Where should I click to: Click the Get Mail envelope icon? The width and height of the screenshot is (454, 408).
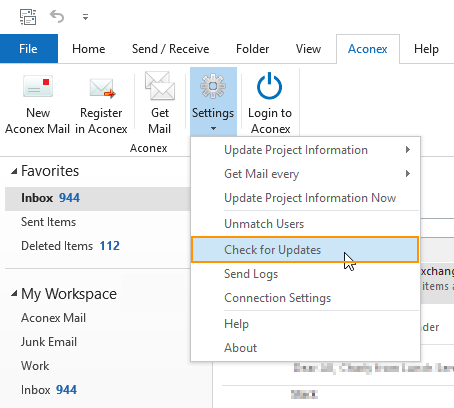pos(160,87)
